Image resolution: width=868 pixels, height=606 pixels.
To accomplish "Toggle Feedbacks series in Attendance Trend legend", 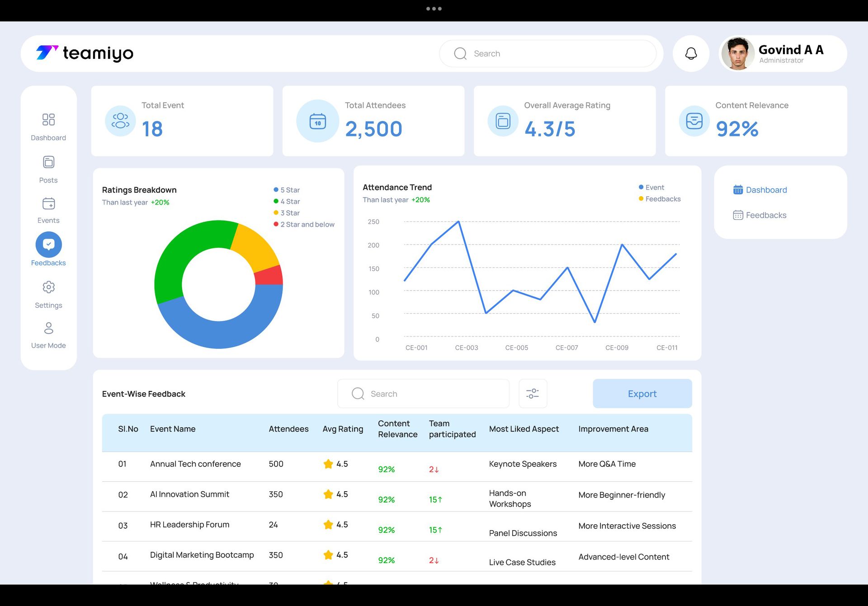I will (660, 199).
